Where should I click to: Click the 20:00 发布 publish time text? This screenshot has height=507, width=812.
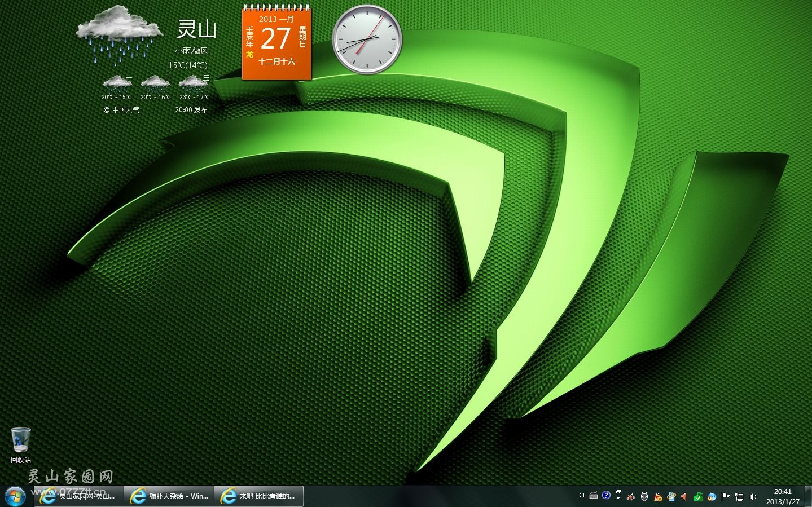coord(191,109)
